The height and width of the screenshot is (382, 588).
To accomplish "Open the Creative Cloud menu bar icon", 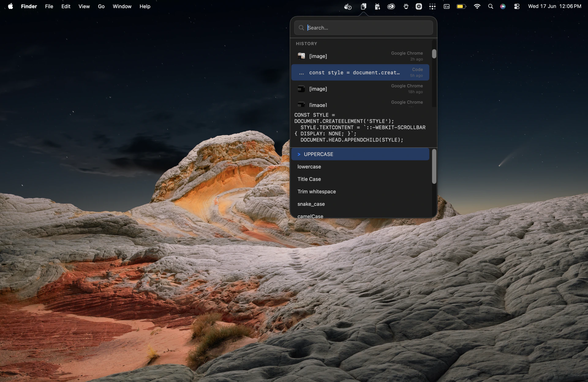I will coord(391,6).
